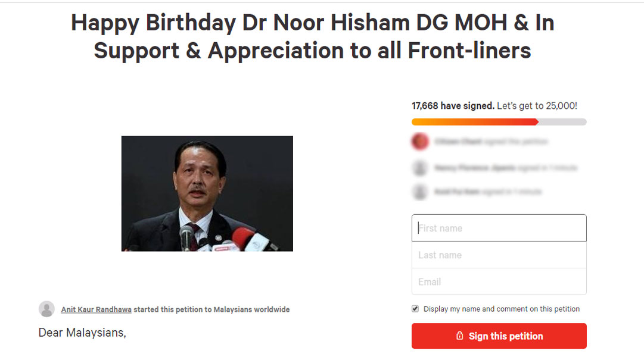The image size is (644, 357).
Task: Click the red avatar of the first signer
Action: click(420, 142)
